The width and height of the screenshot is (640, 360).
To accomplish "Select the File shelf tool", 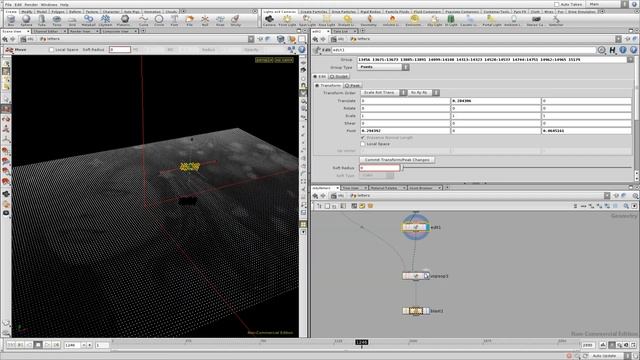I will click(189, 20).
